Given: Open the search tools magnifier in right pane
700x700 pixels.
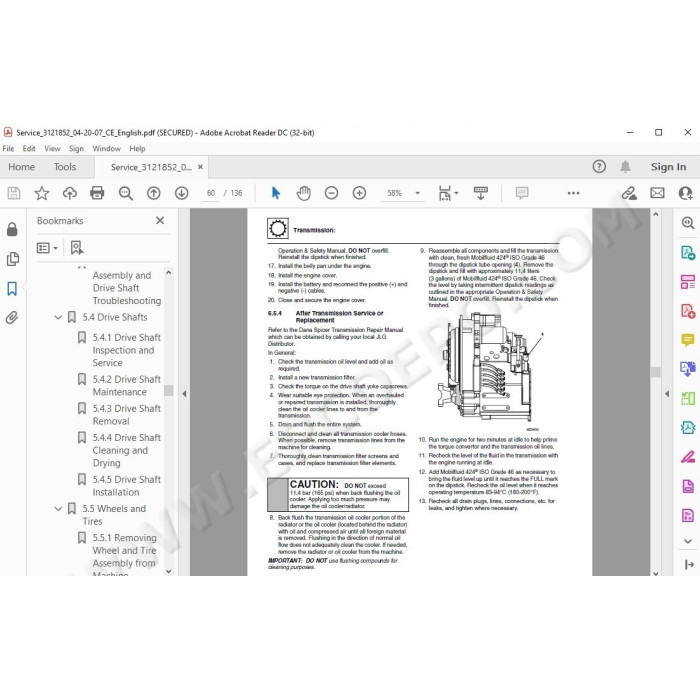Looking at the screenshot, I should [x=688, y=223].
